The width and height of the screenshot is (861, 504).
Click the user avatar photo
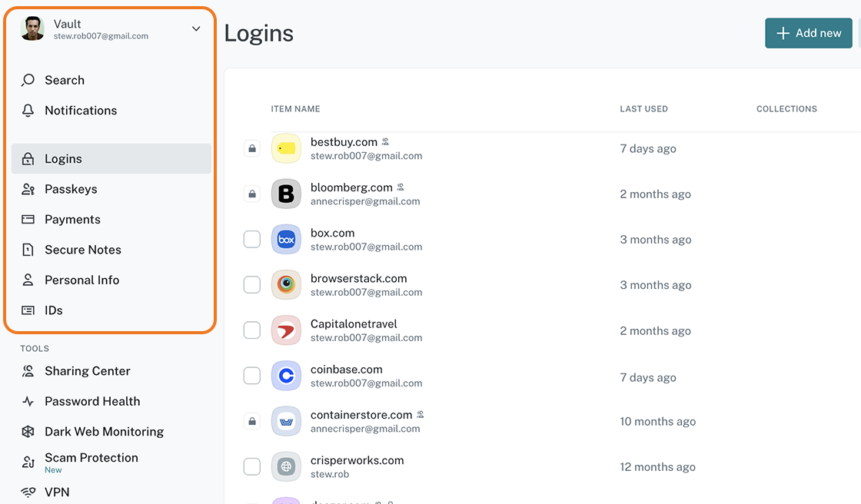click(x=32, y=28)
